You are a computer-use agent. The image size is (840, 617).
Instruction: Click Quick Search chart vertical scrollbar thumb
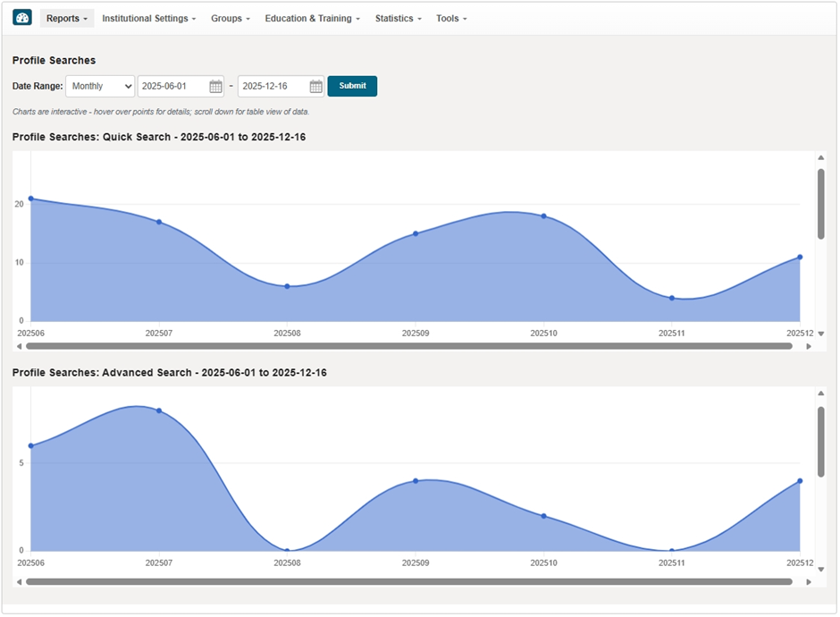820,204
